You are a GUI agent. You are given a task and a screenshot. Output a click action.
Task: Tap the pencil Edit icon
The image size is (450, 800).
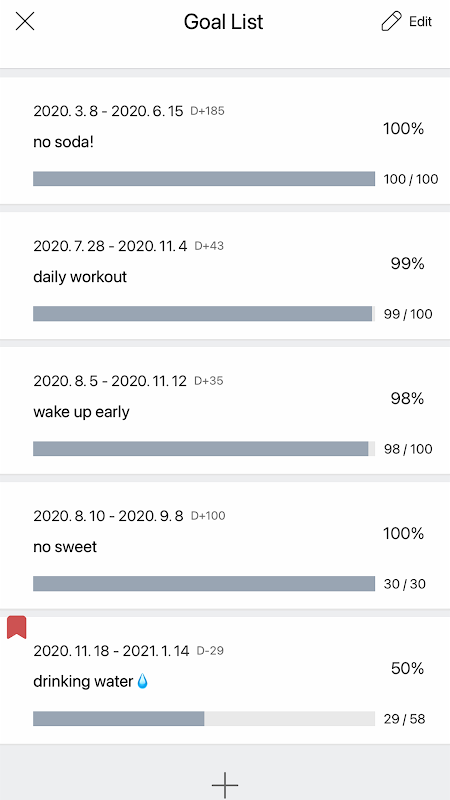(391, 21)
